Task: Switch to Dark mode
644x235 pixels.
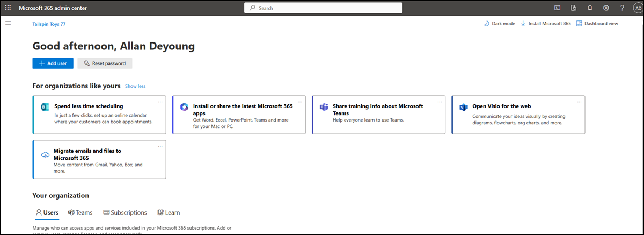Action: tap(499, 24)
